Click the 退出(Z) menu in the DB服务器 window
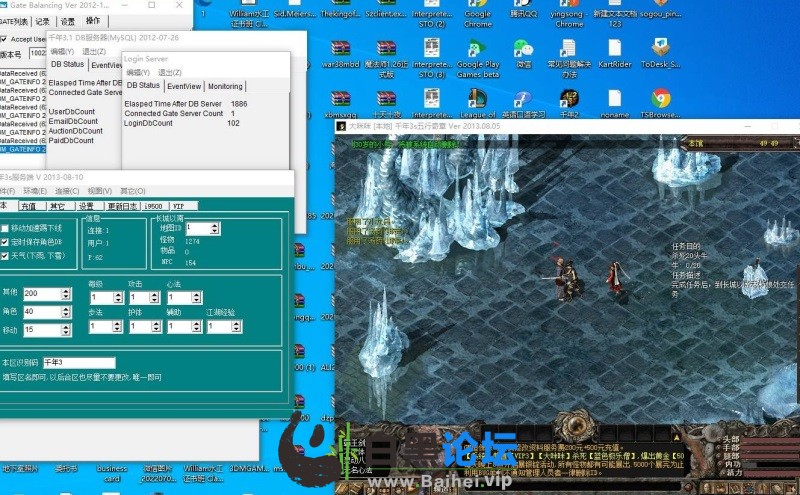The height and width of the screenshot is (495, 800). [x=94, y=52]
